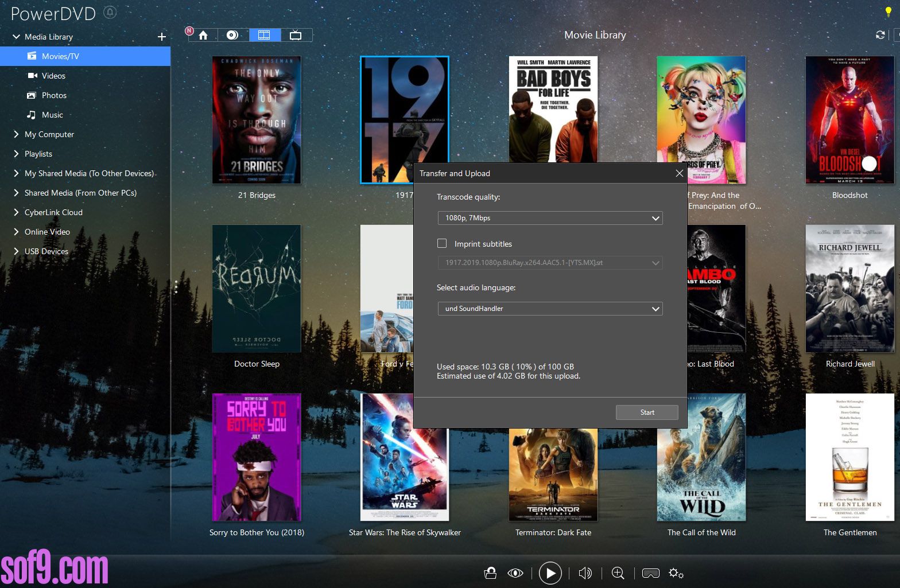
Task: Select the Richard Jewell poster
Action: (x=849, y=289)
